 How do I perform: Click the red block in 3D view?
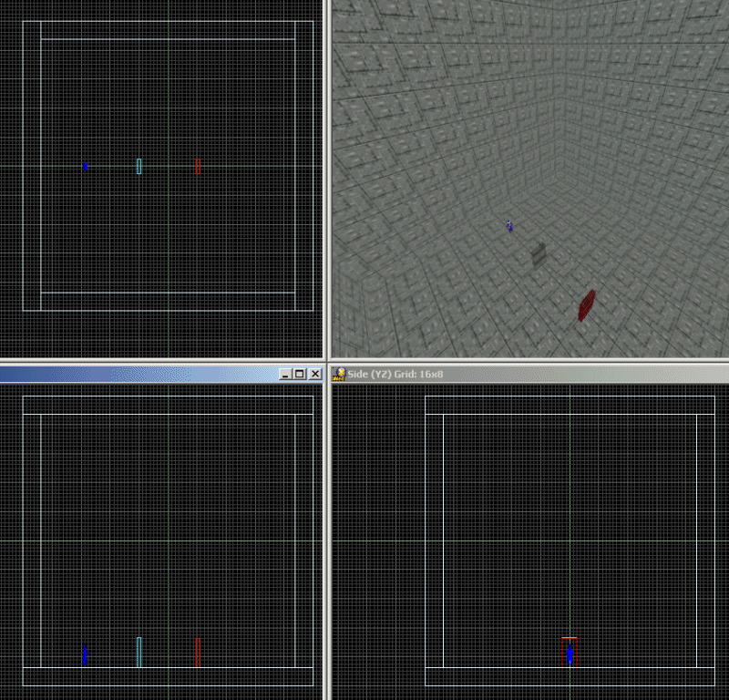(x=587, y=305)
